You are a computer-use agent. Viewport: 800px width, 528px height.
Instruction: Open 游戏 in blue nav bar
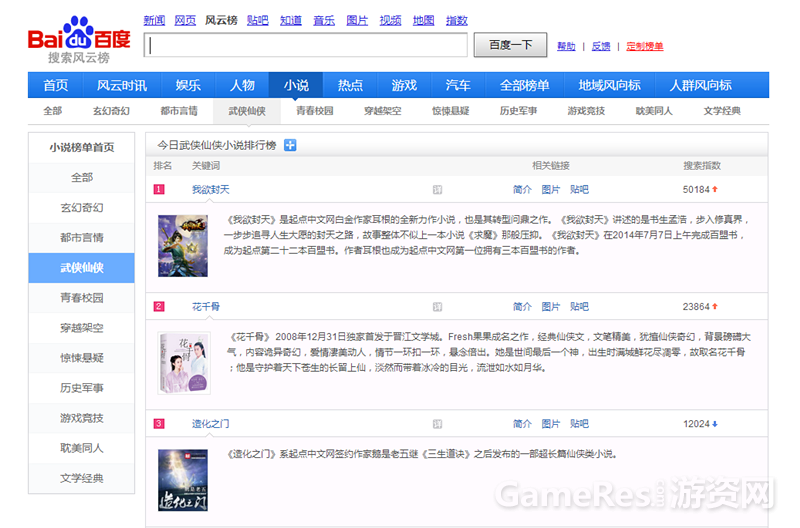(x=405, y=85)
